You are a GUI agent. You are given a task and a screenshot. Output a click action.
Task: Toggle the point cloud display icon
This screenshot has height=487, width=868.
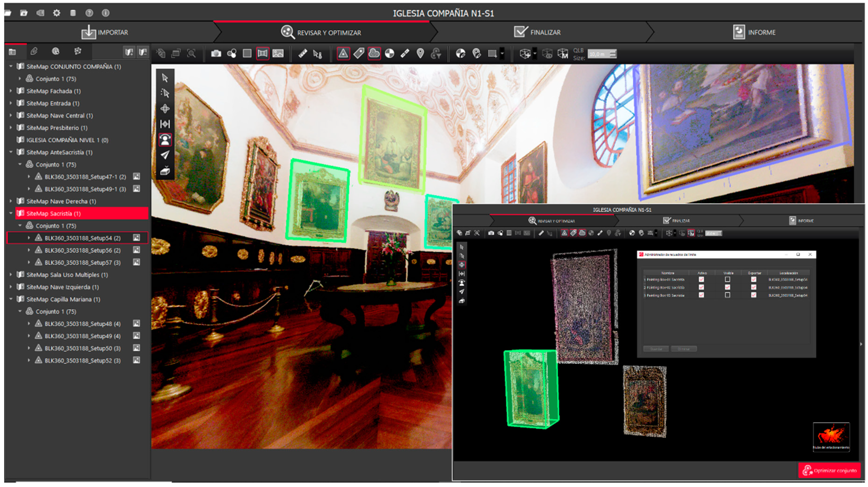pyautogui.click(x=374, y=54)
